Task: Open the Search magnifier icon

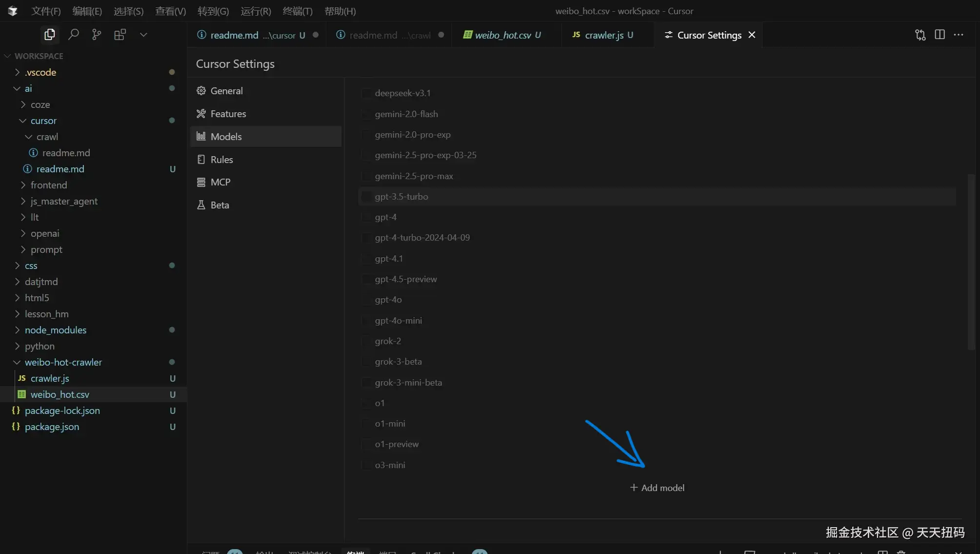Action: 73,35
